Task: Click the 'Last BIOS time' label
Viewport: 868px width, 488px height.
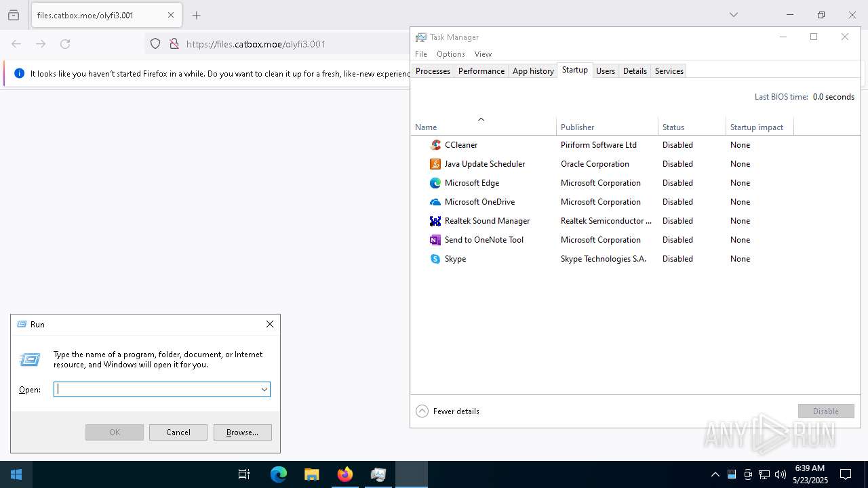Action: (x=781, y=97)
